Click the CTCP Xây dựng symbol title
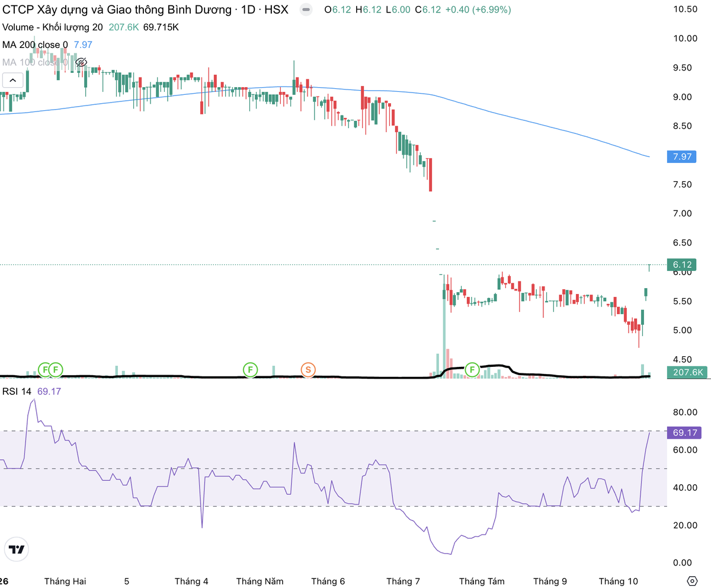The height and width of the screenshot is (588, 711). [x=145, y=10]
